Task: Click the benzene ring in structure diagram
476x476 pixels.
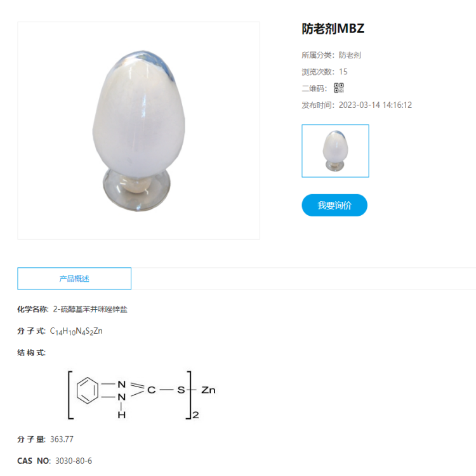Action: coord(88,390)
